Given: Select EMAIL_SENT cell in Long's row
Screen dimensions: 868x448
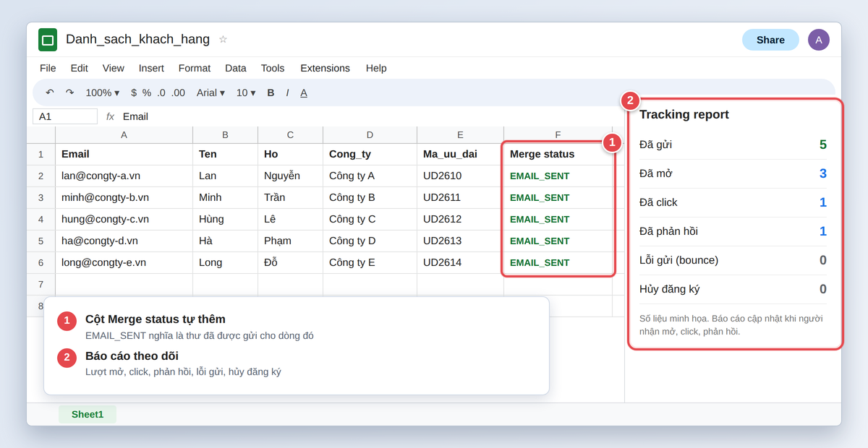Looking at the screenshot, I should click(x=558, y=262).
